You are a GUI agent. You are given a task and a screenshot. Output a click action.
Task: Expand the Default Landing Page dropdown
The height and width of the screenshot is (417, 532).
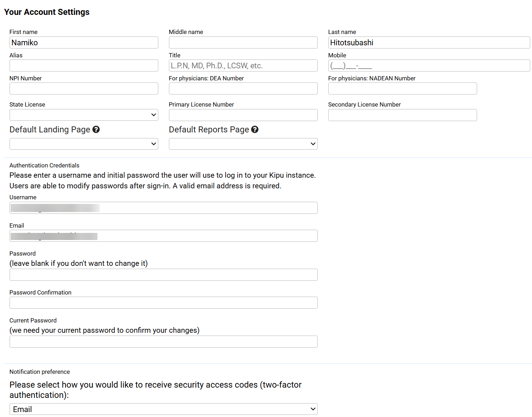point(84,144)
